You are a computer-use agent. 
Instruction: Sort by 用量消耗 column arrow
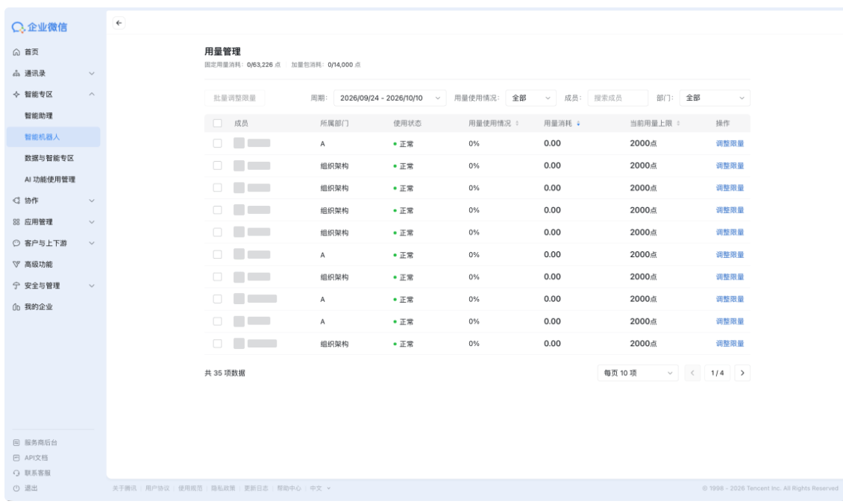pyautogui.click(x=578, y=124)
